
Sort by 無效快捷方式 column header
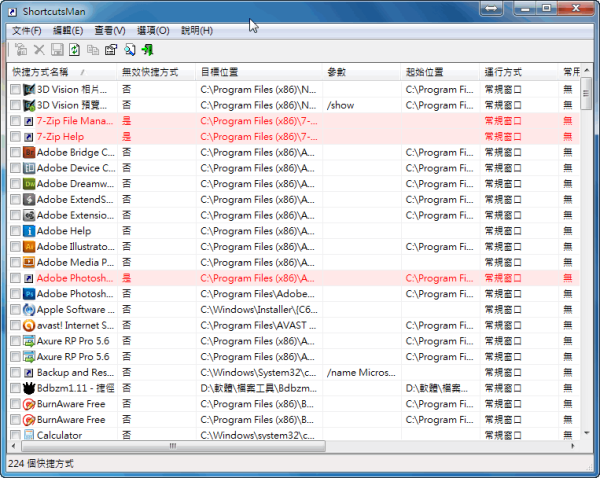point(157,72)
